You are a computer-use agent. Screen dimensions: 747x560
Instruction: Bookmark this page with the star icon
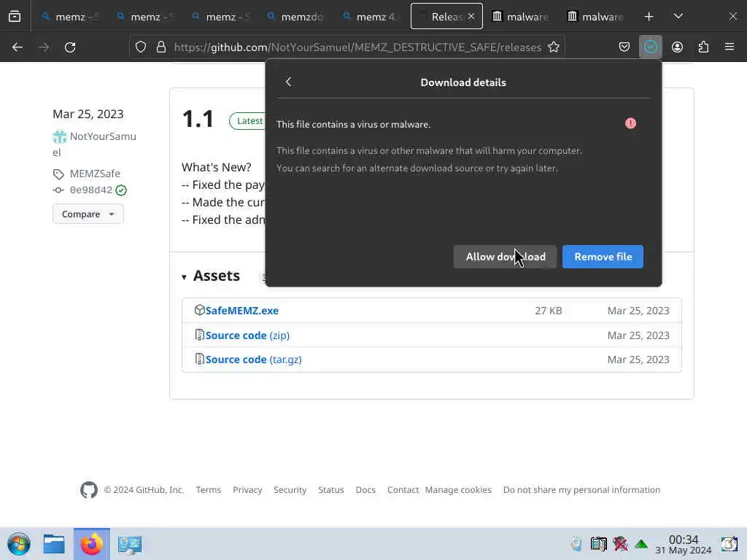point(554,47)
